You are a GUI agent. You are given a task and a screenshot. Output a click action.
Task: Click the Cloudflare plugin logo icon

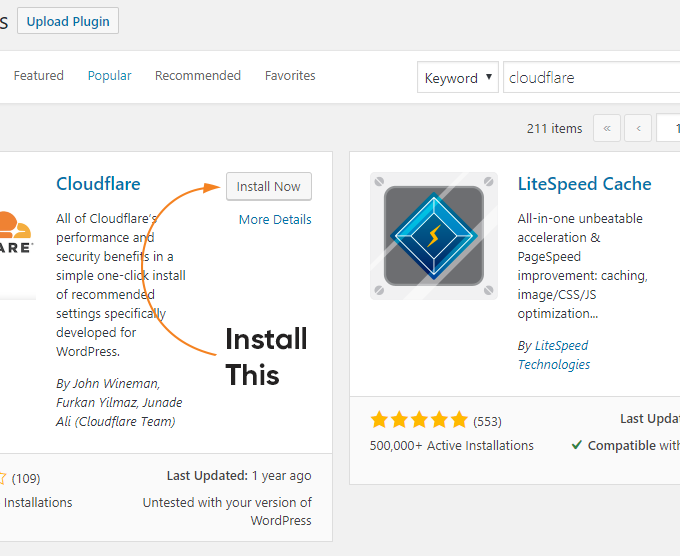pos(17,235)
